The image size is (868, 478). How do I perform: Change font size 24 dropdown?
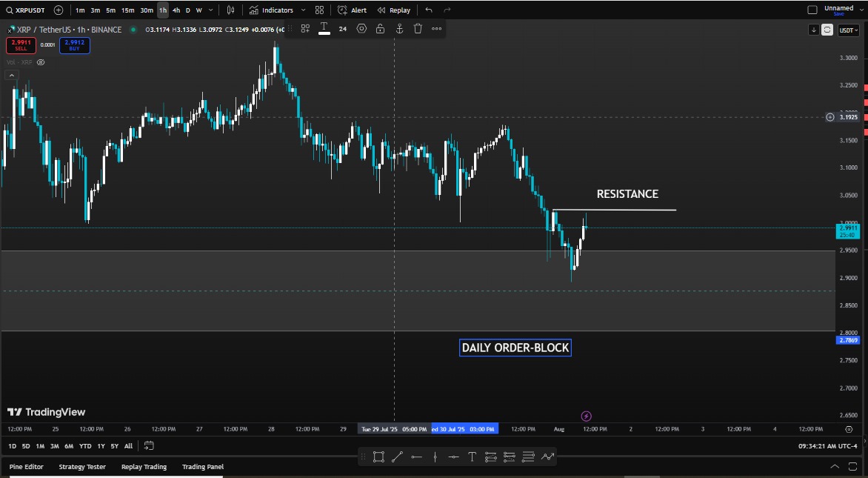[x=343, y=29]
